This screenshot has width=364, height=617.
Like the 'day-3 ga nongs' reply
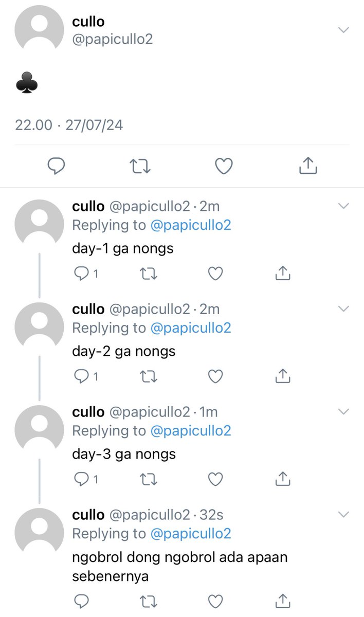[x=215, y=480]
